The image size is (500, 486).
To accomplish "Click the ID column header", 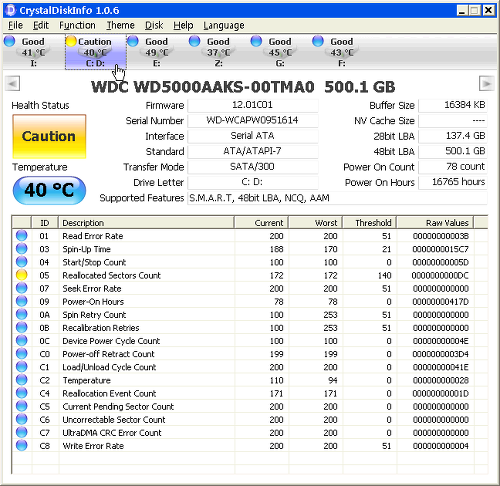I will pyautogui.click(x=45, y=223).
